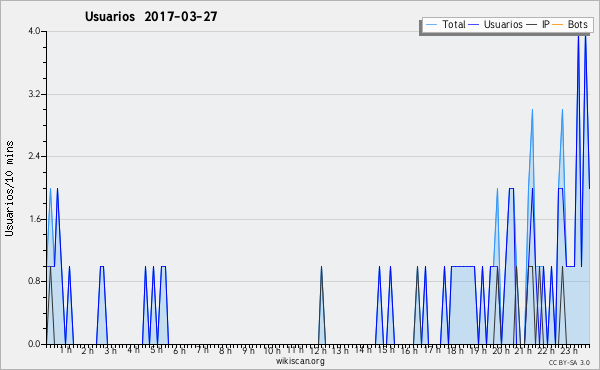Click the '17 h' x-axis label
The image size is (600, 370).
pyautogui.click(x=432, y=350)
